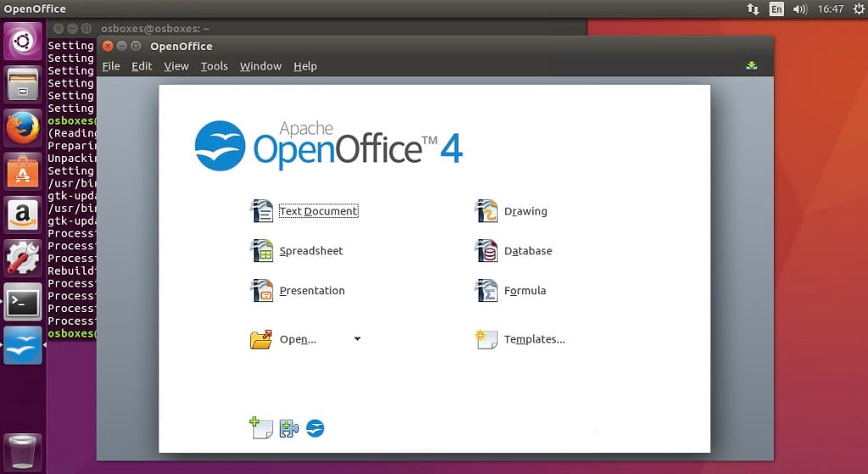Click terminal line starting with Unpackin
Viewport: 868px width, 474px height.
pos(71,158)
